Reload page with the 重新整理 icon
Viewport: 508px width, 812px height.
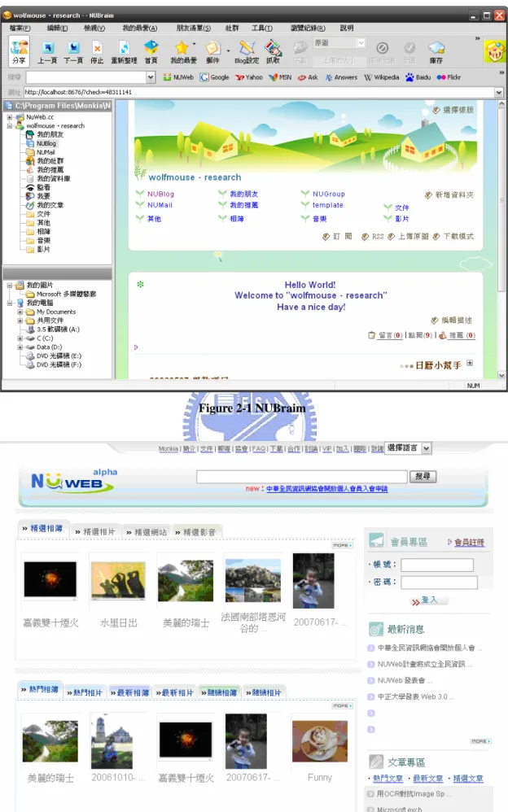(125, 48)
